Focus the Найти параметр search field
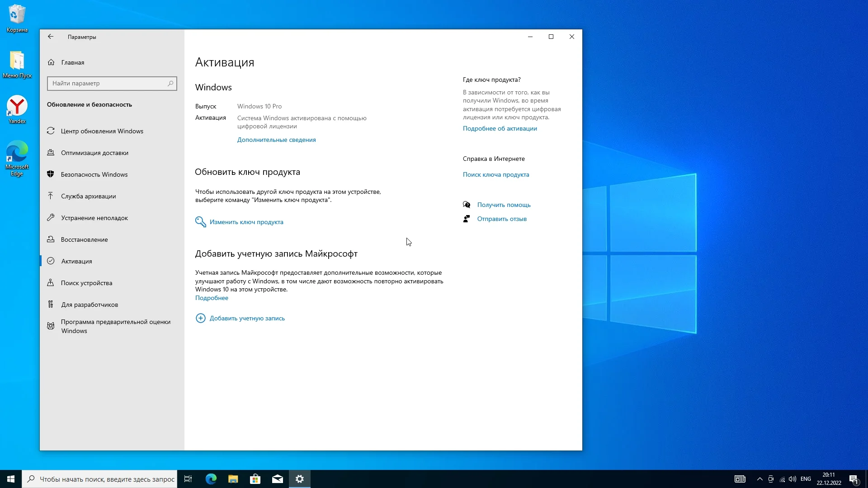 108,83
